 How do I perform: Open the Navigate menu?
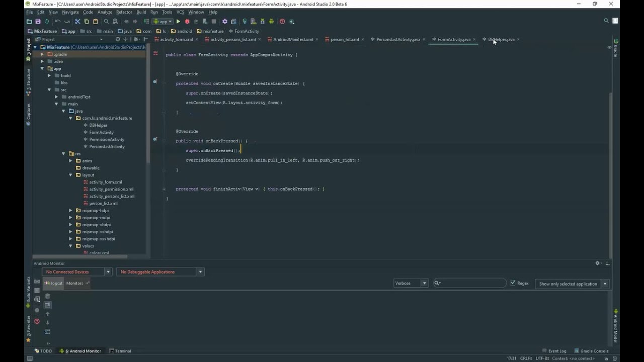pos(70,12)
